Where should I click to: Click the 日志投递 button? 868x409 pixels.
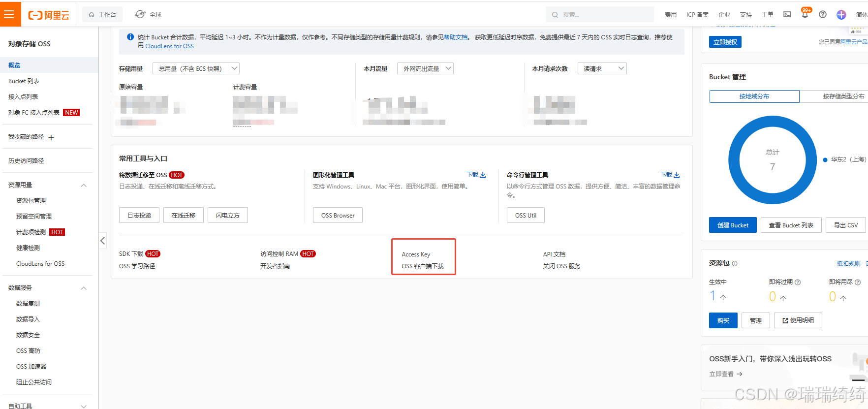coord(139,215)
